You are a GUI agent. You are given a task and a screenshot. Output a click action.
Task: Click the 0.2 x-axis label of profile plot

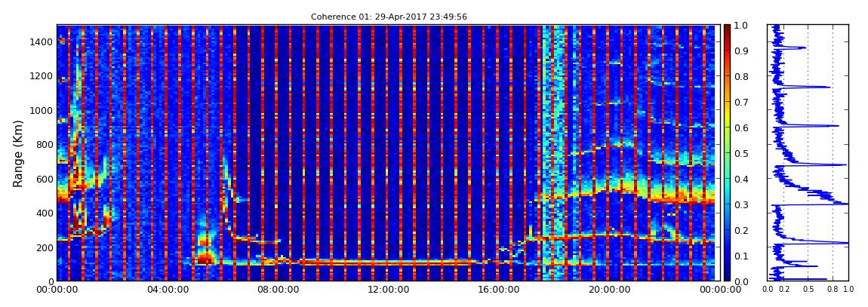[x=784, y=290]
